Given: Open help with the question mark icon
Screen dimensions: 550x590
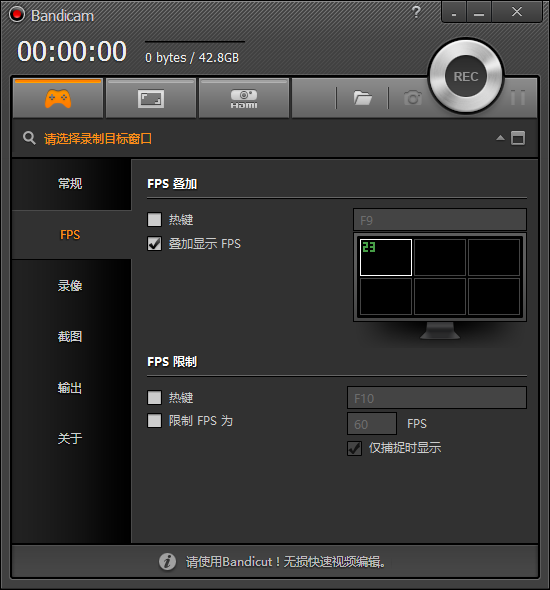Looking at the screenshot, I should click(x=416, y=12).
